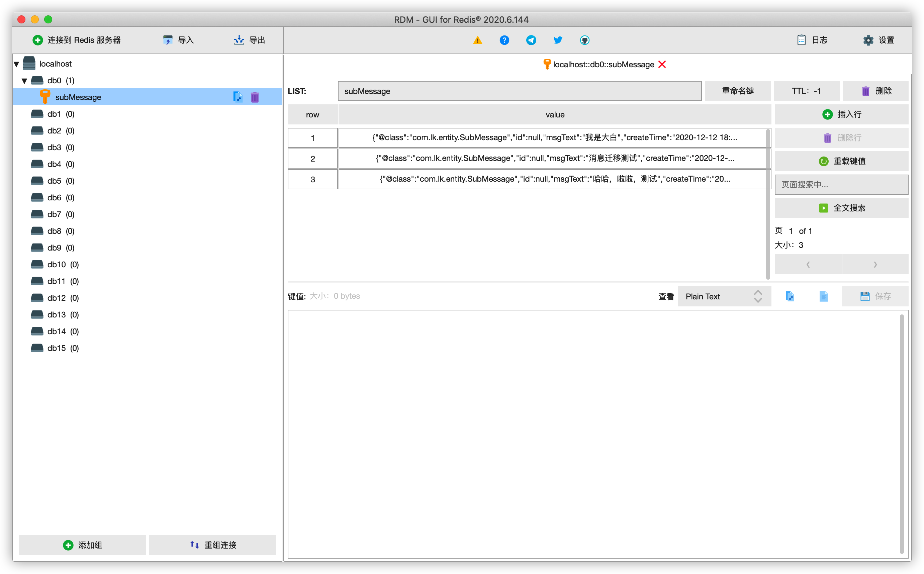
Task: Click the green Insert Row button
Action: (841, 114)
